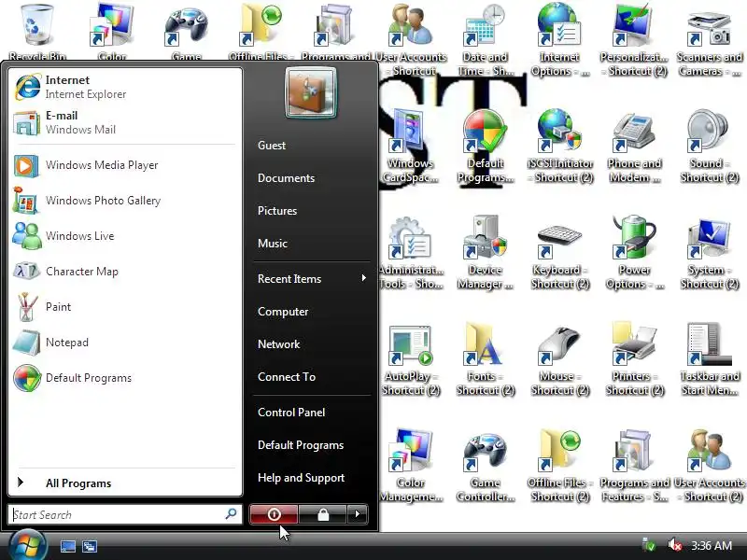Select Administrative Tools desktop shortcut

tap(410, 253)
